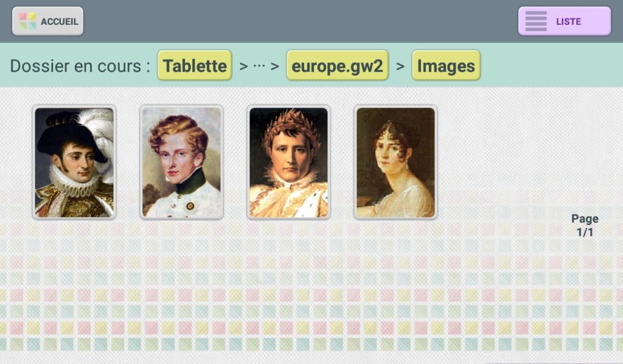Click the gray header between ACCUEIL and LISTE
The width and height of the screenshot is (623, 364).
301,21
